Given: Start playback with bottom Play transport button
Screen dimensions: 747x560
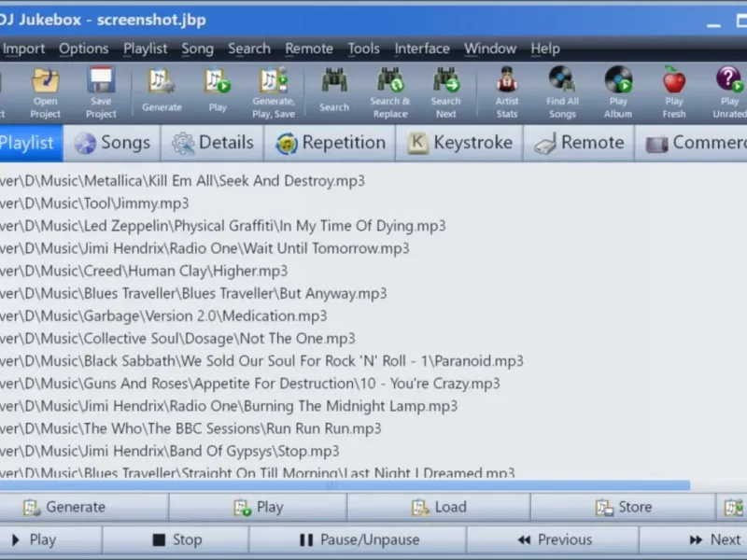Looking at the screenshot, I should click(x=50, y=540).
